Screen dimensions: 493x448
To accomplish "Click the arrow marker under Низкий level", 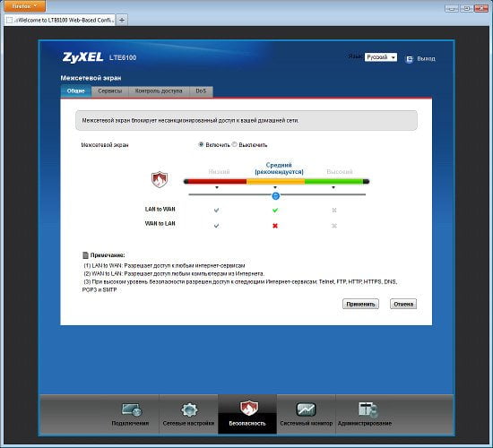I will point(217,187).
